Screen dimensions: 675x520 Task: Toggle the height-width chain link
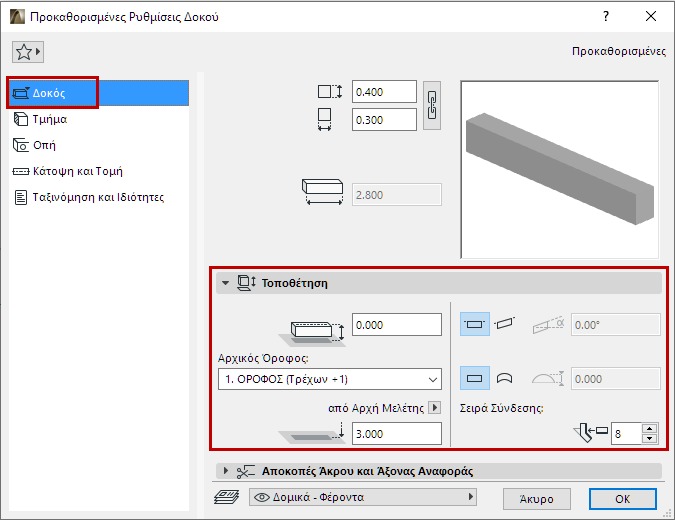tap(432, 105)
